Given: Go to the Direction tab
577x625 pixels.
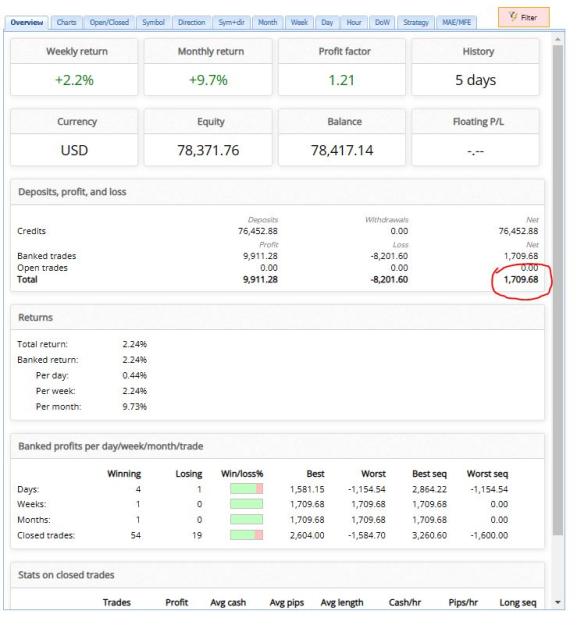Looking at the screenshot, I should (192, 22).
